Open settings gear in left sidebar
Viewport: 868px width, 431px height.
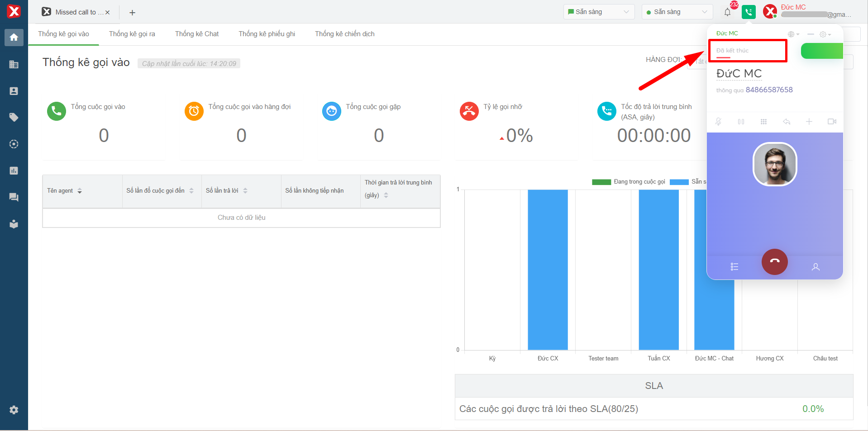(14, 410)
